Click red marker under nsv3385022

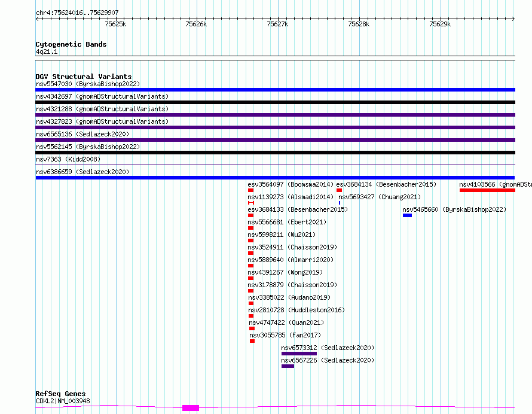251,303
